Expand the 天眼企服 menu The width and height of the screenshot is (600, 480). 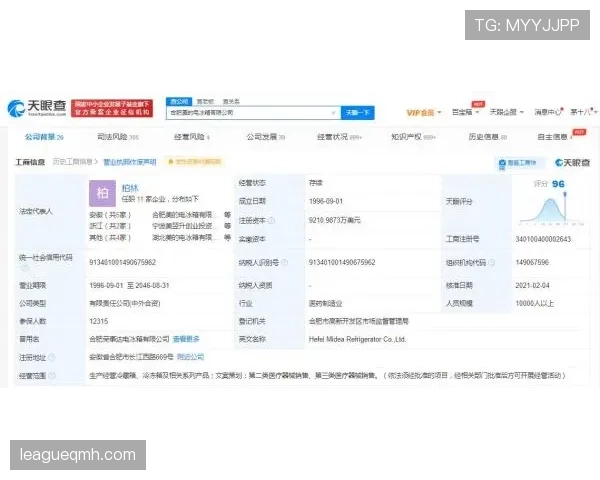[507, 112]
